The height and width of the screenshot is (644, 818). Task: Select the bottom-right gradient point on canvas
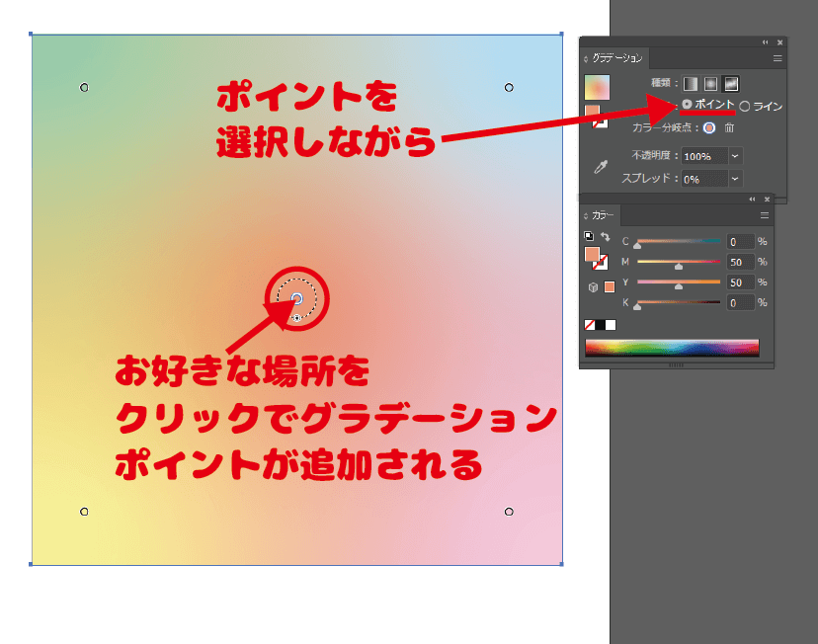point(509,512)
